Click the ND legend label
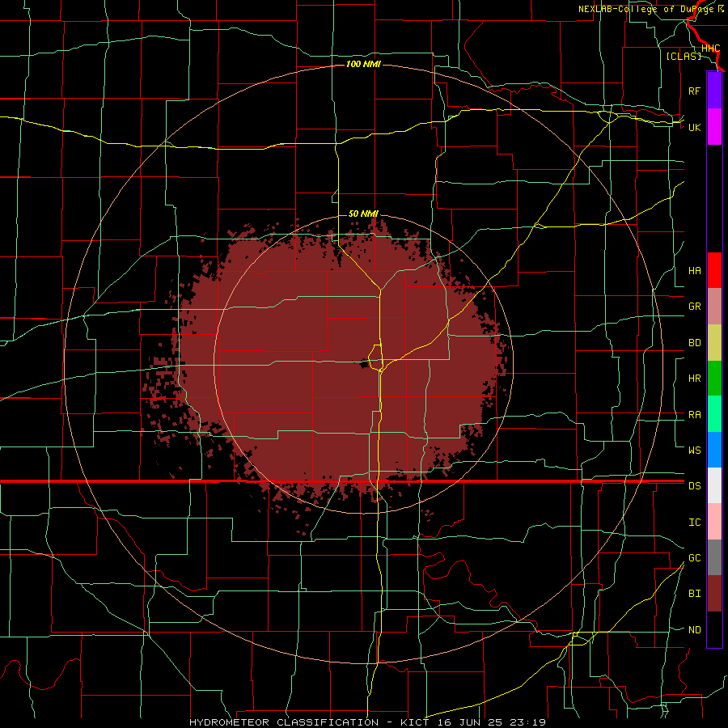The image size is (728, 728). click(x=694, y=630)
